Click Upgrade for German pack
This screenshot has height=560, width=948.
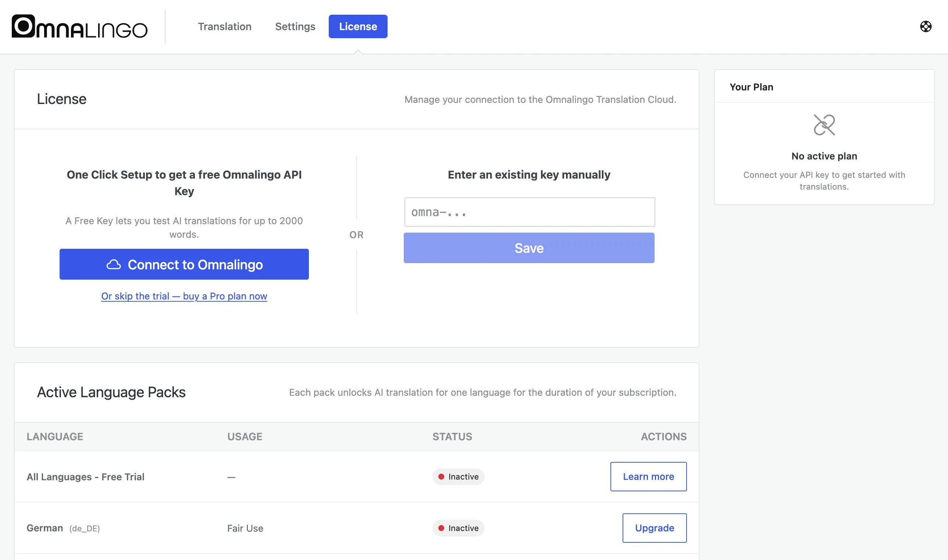point(654,528)
